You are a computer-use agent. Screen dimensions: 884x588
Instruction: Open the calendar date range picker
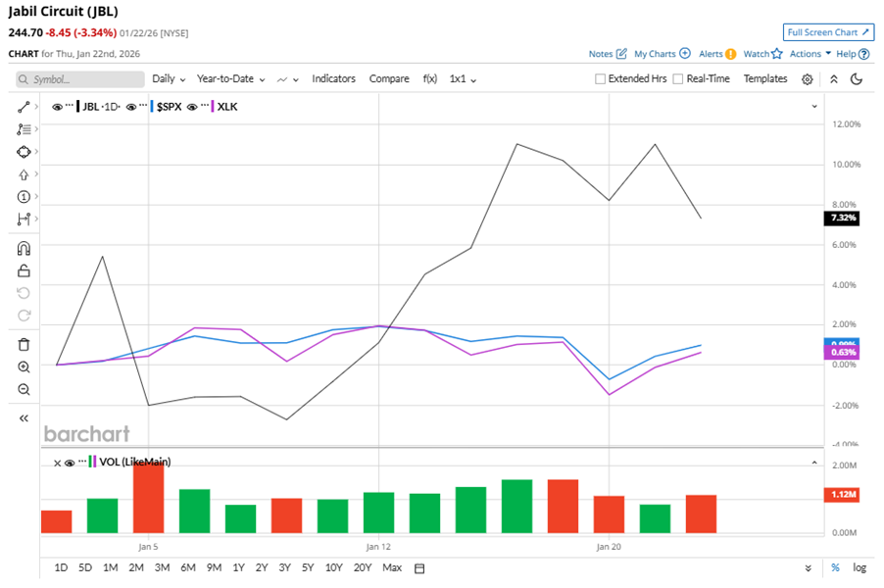[418, 568]
